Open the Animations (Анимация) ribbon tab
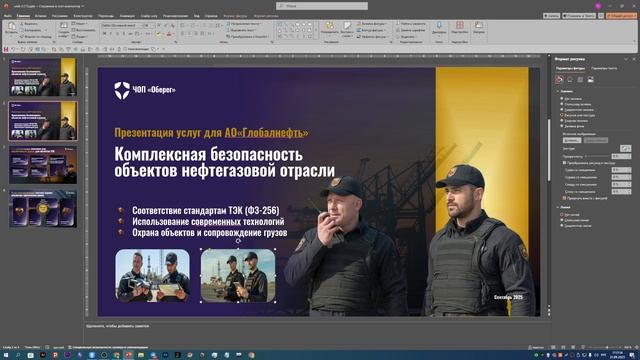The image size is (640, 360). pos(127,16)
